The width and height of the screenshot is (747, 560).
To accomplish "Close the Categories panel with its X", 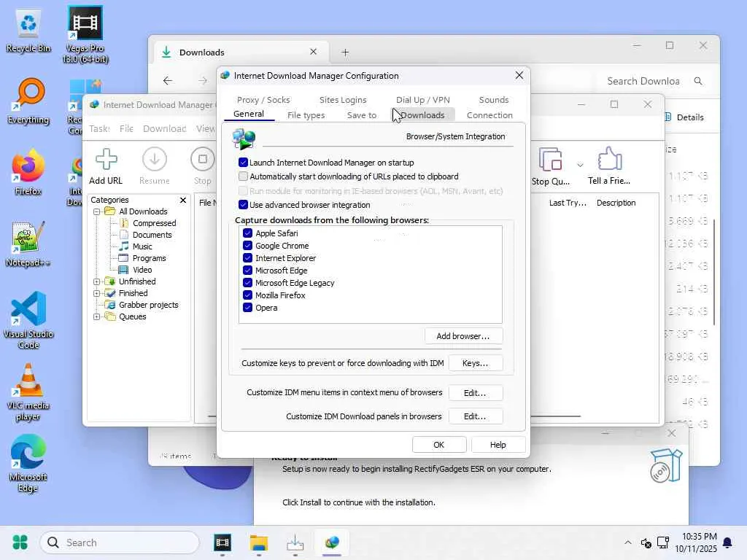I will point(183,200).
